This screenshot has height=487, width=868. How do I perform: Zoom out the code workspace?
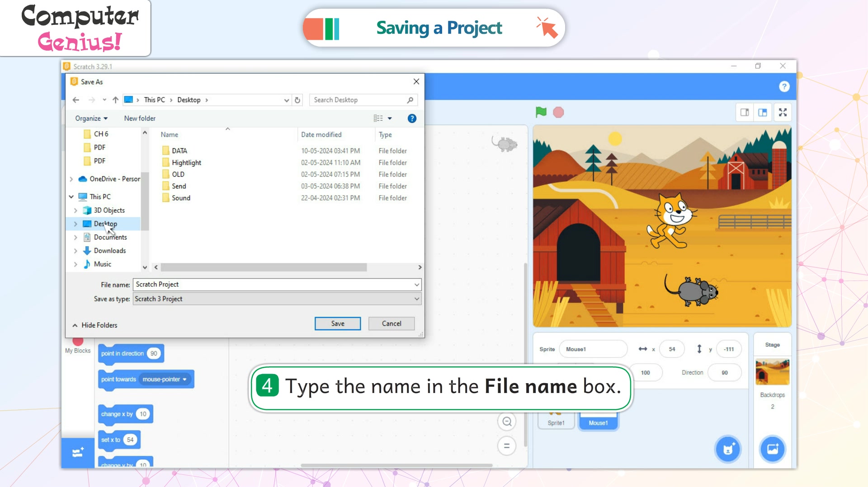click(x=507, y=421)
